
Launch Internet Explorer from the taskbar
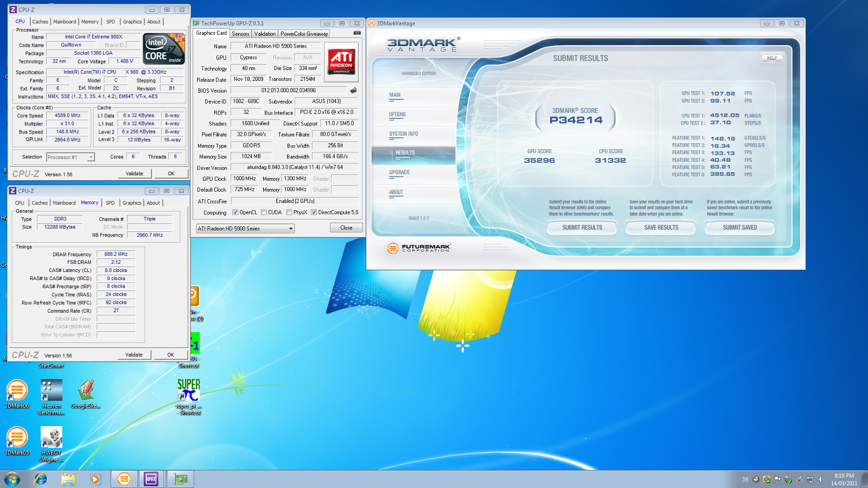click(41, 479)
